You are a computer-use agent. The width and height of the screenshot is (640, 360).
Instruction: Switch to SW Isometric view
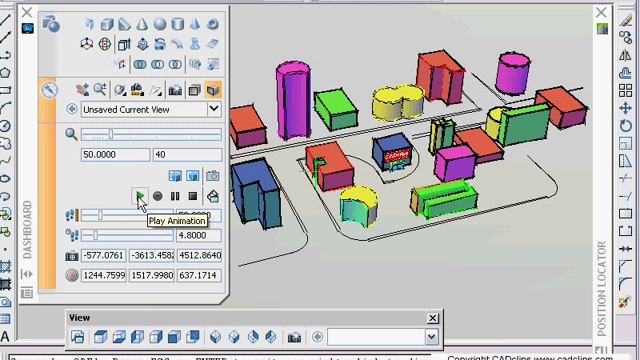[x=216, y=337]
